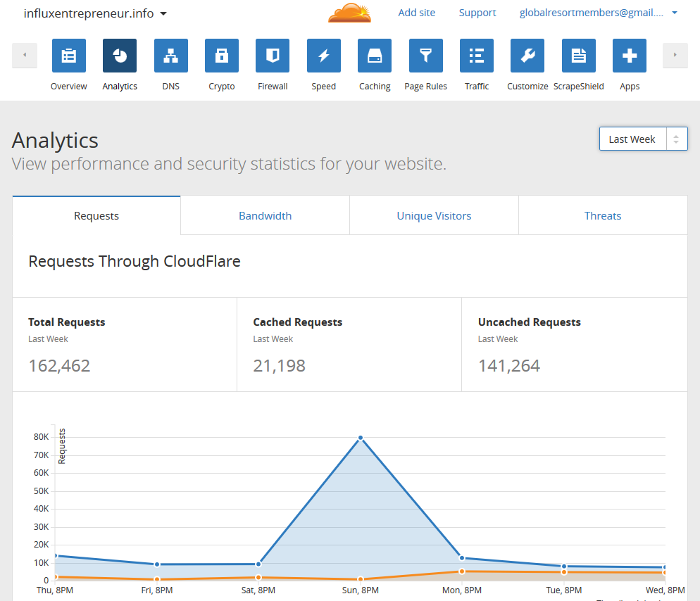Viewport: 700px width, 601px height.
Task: Open the Customize wrench icon
Action: point(527,56)
